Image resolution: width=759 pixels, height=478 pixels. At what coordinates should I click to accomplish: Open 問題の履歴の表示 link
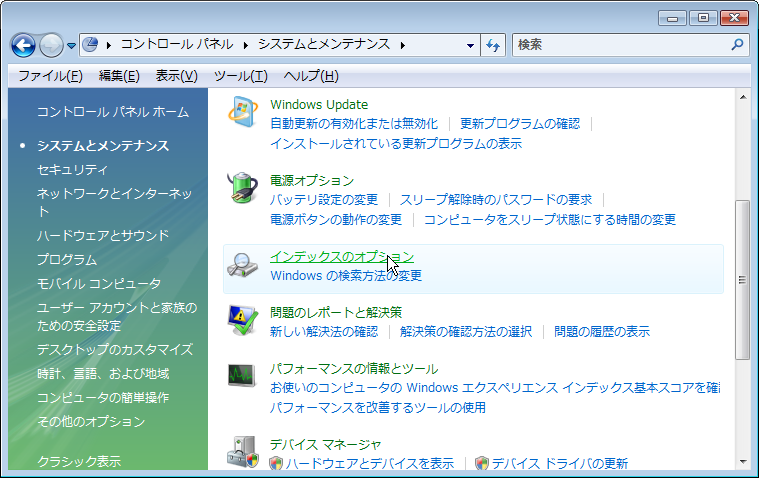tap(602, 332)
